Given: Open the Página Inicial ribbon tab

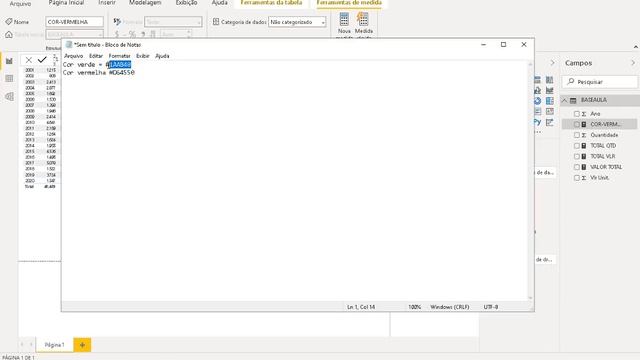Looking at the screenshot, I should (66, 3).
